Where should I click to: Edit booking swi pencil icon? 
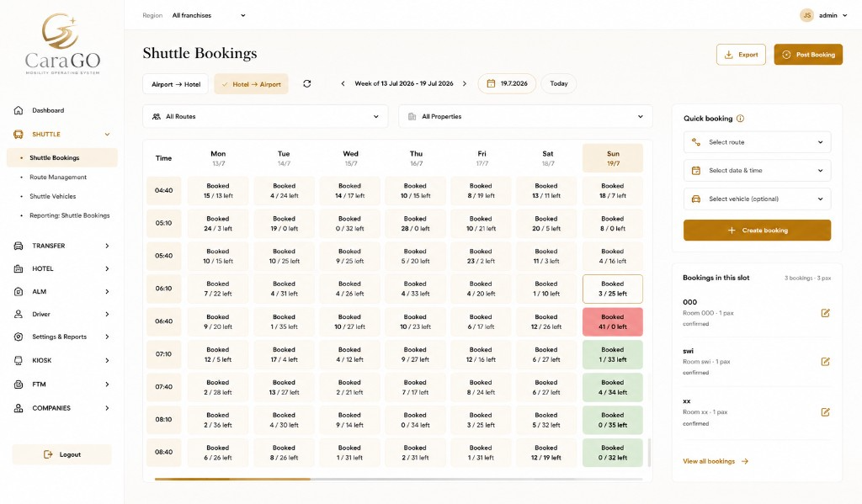(825, 362)
